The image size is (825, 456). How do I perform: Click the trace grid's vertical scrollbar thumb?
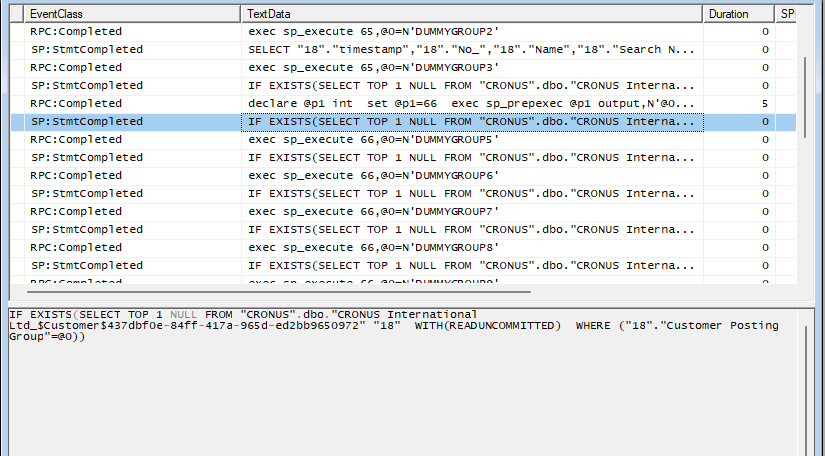click(x=805, y=98)
